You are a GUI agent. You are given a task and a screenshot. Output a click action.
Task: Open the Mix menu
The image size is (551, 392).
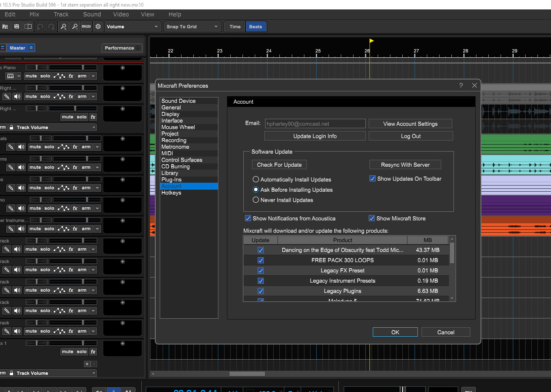pyautogui.click(x=34, y=14)
